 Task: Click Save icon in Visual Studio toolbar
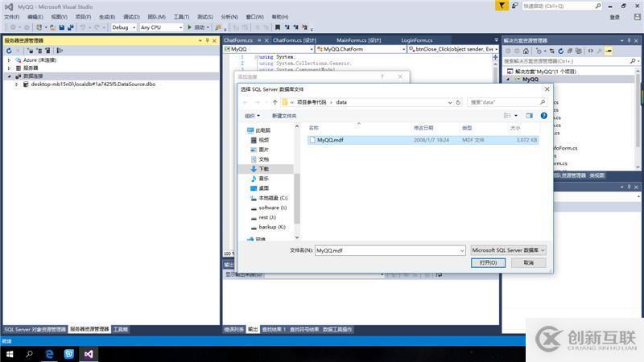[62, 27]
